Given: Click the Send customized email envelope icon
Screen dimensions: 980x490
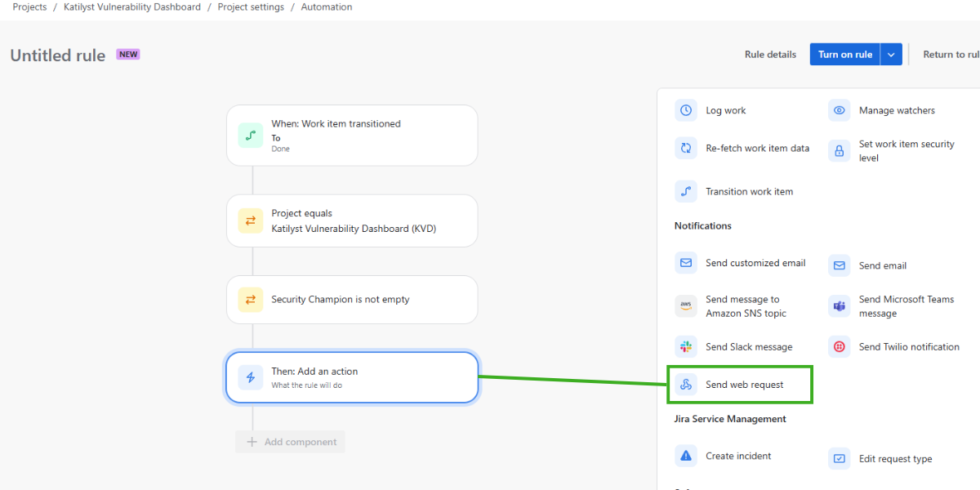Looking at the screenshot, I should point(686,263).
